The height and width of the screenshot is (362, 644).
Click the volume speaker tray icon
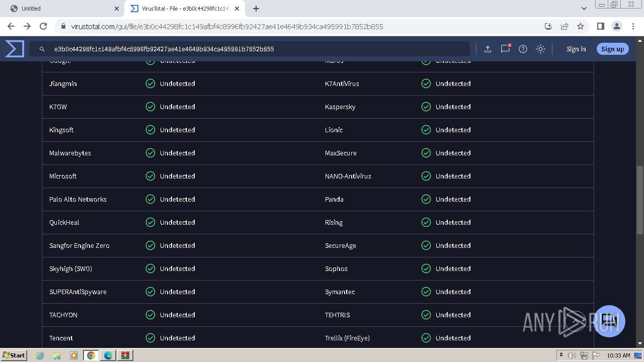[572, 355]
